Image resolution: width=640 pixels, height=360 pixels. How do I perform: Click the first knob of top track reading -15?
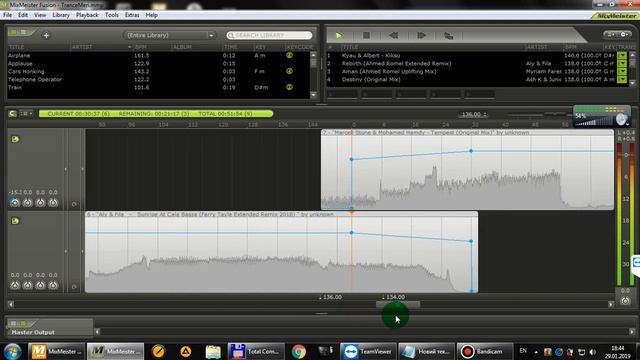pos(15,202)
